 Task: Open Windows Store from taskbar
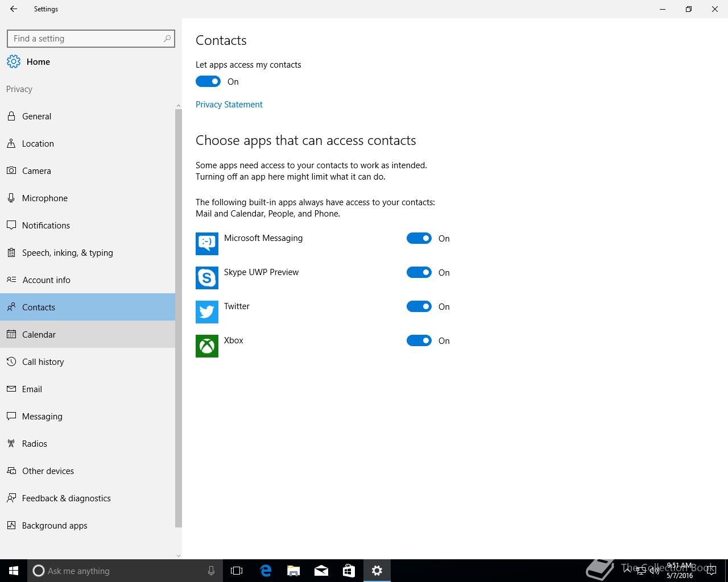349,571
